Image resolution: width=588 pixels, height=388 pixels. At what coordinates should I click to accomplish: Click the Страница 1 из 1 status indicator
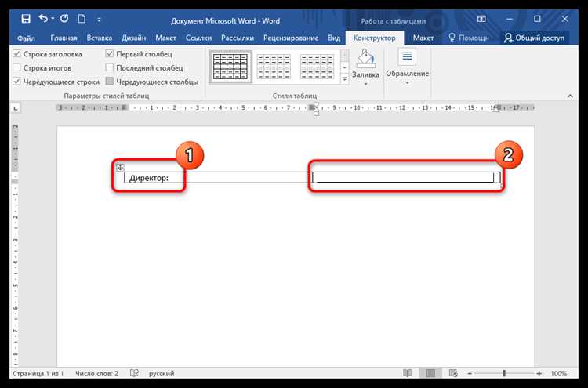(38, 373)
